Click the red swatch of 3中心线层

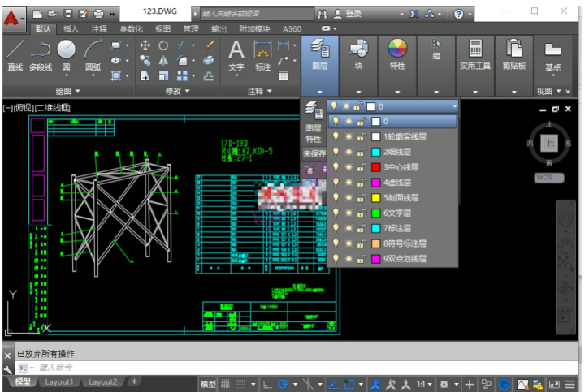pos(375,167)
